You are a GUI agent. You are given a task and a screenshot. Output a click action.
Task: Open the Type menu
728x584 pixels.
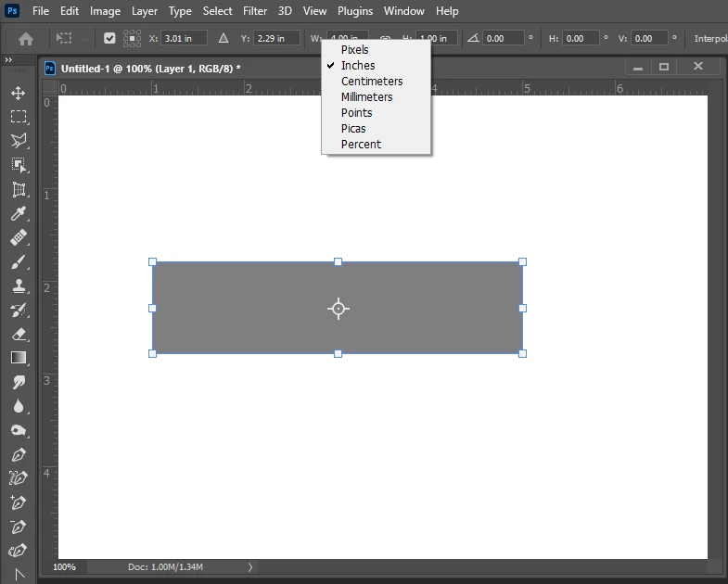180,11
